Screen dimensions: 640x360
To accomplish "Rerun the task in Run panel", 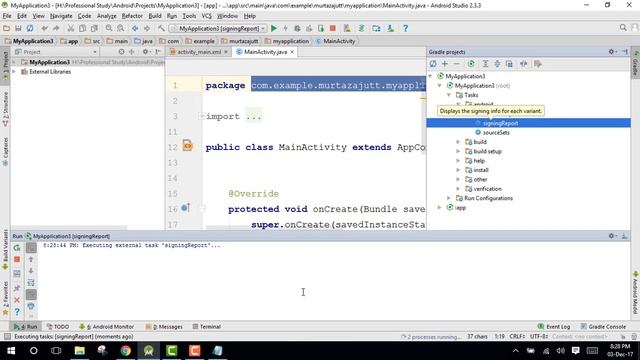I will pos(17,248).
